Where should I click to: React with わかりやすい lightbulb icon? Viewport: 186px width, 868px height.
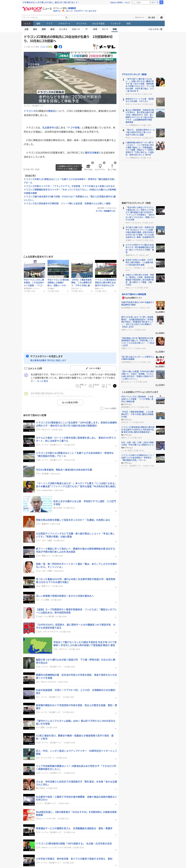(100, 166)
